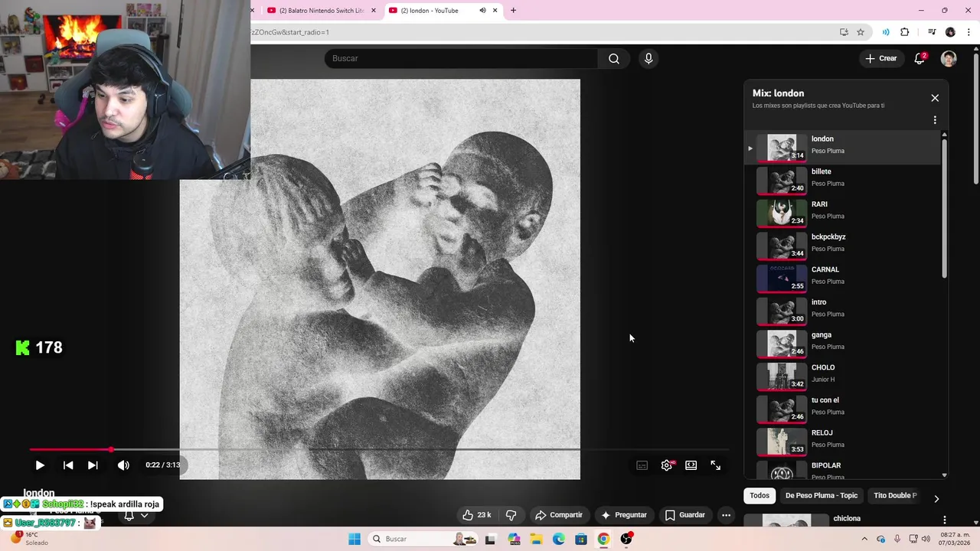980x551 pixels.
Task: Save the video with Guardar
Action: [x=684, y=515]
